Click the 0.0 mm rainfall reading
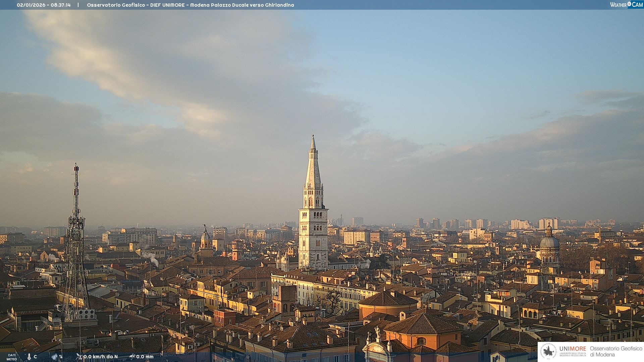644x362 pixels. click(x=145, y=357)
